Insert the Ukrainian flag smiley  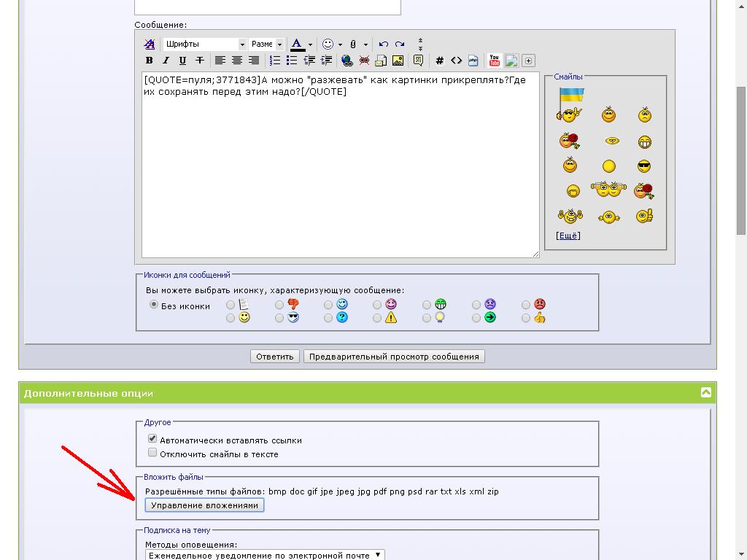[570, 105]
